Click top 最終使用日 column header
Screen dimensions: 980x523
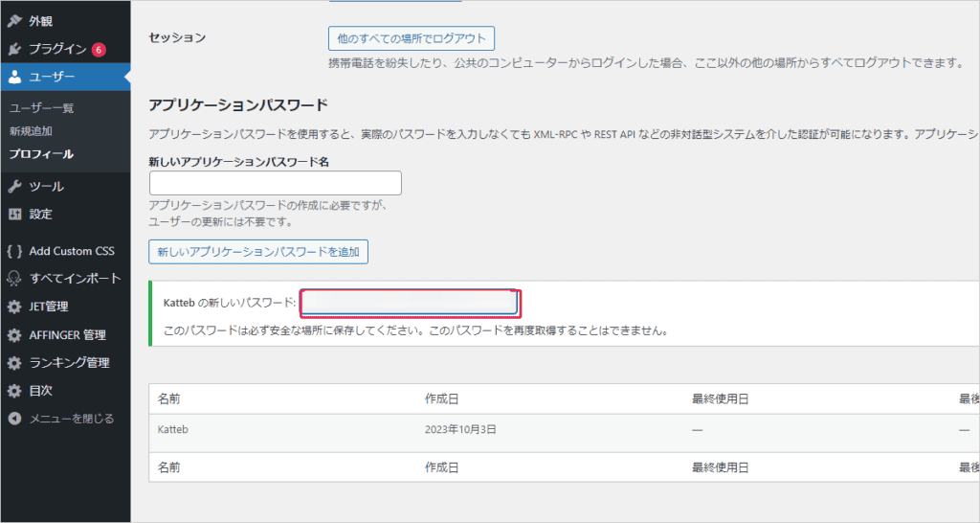pos(720,399)
